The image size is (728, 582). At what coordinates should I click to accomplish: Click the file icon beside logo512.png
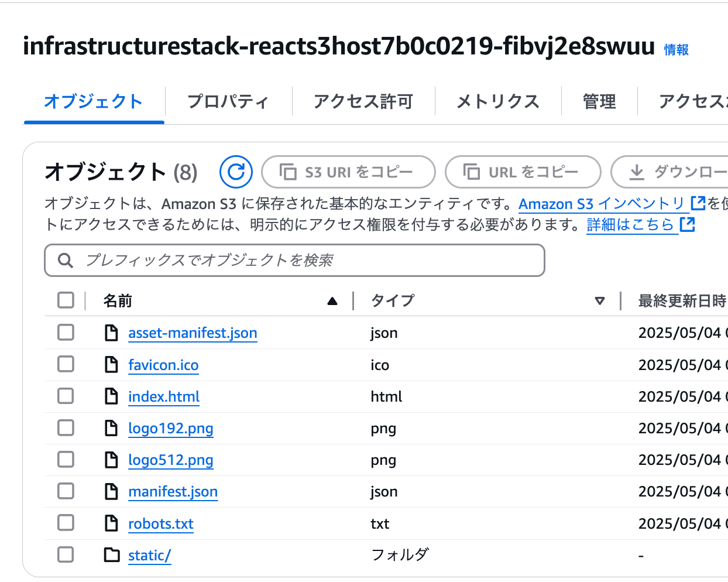click(x=111, y=460)
